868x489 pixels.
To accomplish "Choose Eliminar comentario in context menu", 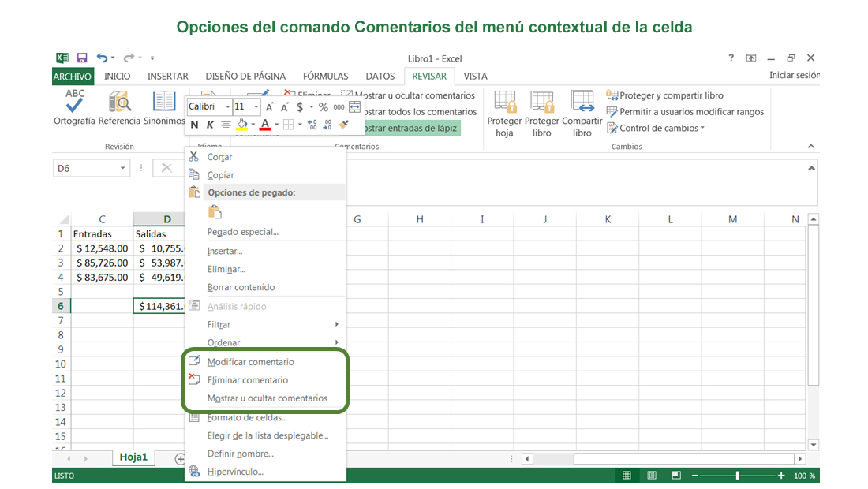I will (265, 380).
